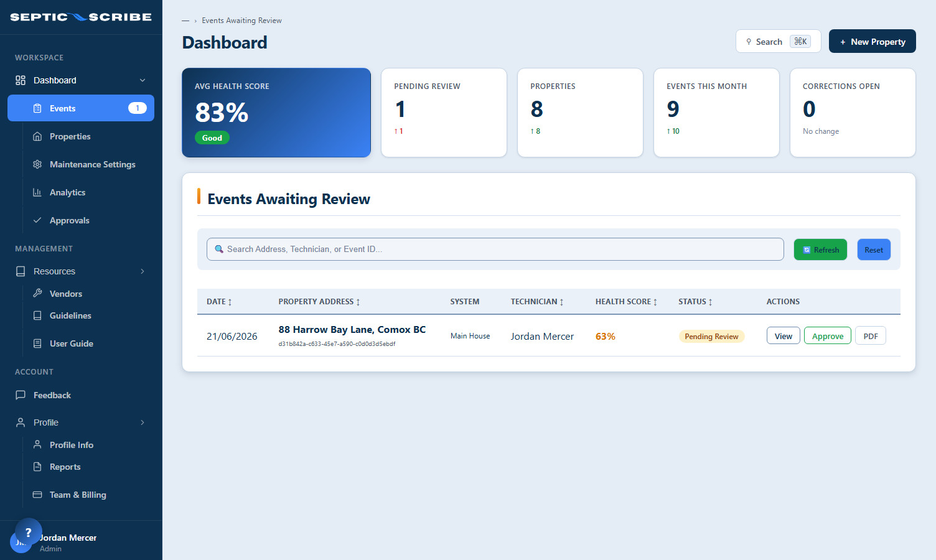Open the Vendors menu item

(81, 294)
